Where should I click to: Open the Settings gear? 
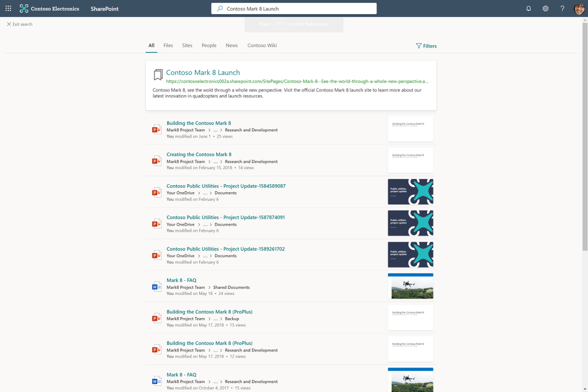click(x=545, y=8)
